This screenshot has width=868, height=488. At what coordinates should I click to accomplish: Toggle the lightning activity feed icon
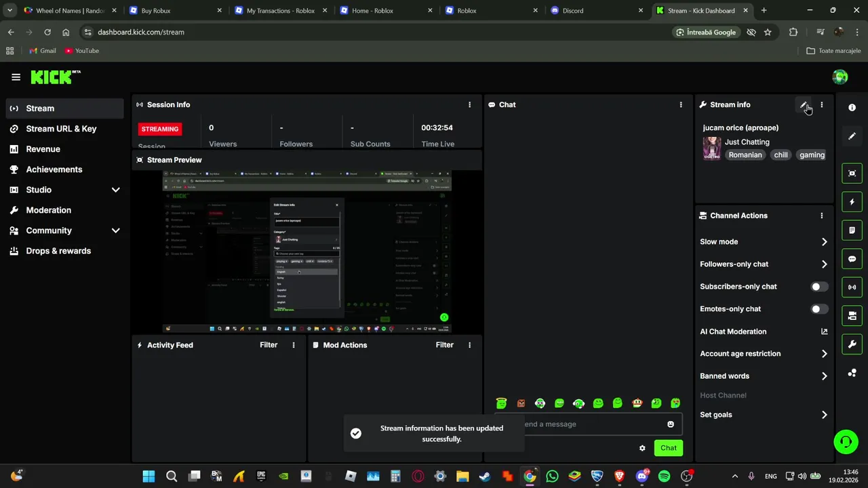852,202
